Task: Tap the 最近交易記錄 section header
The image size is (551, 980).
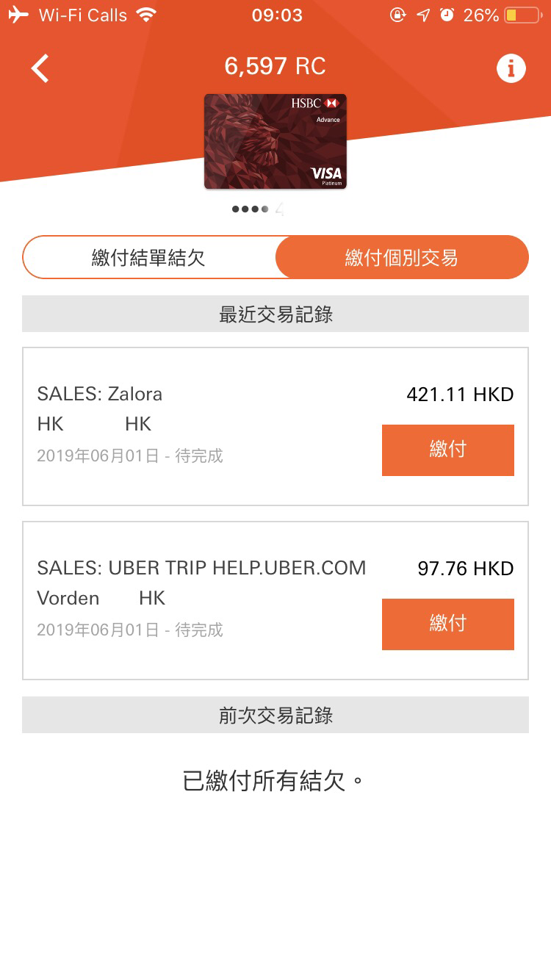Action: (275, 314)
